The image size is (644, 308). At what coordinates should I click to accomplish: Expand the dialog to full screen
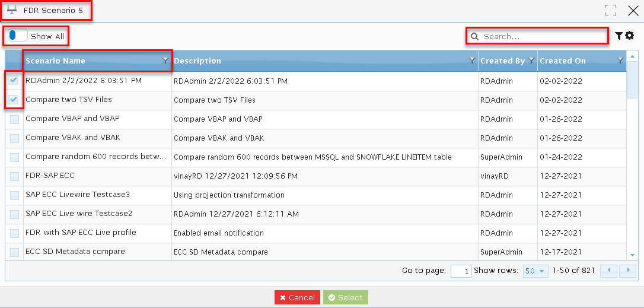pyautogui.click(x=611, y=10)
